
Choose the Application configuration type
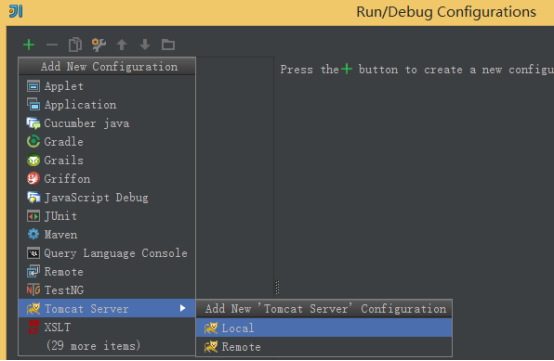107,105
